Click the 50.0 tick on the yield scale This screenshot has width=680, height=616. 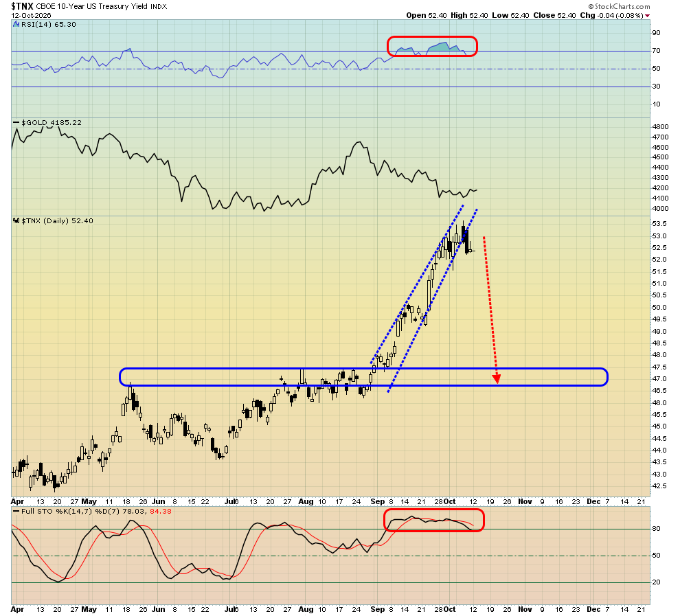(x=659, y=308)
